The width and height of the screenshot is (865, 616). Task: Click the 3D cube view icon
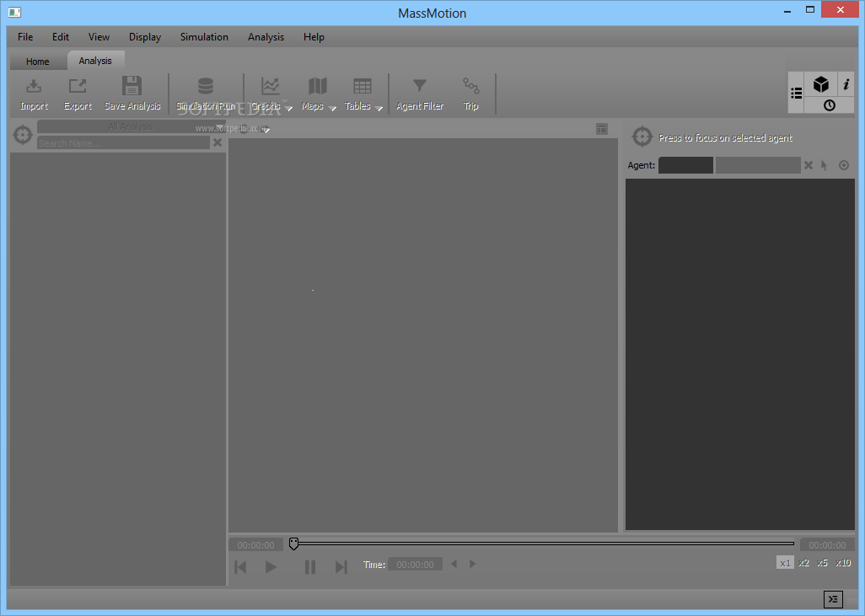click(x=821, y=83)
